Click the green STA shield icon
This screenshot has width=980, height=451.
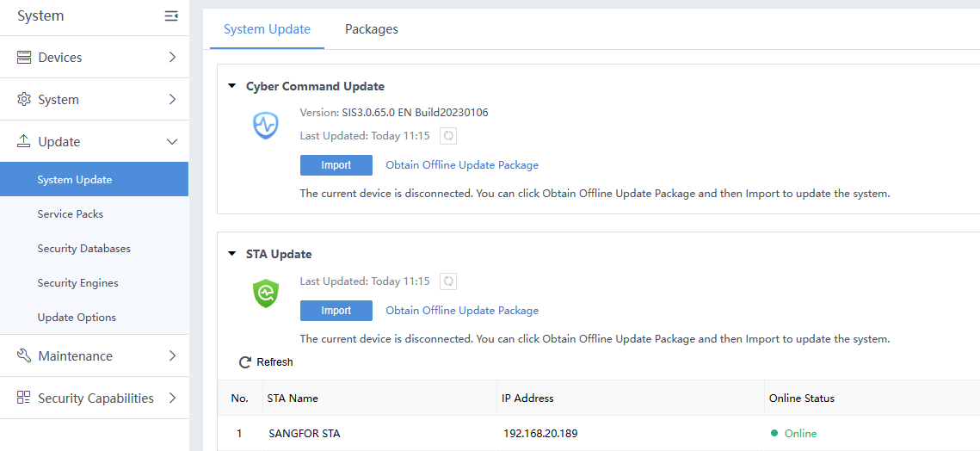point(266,293)
